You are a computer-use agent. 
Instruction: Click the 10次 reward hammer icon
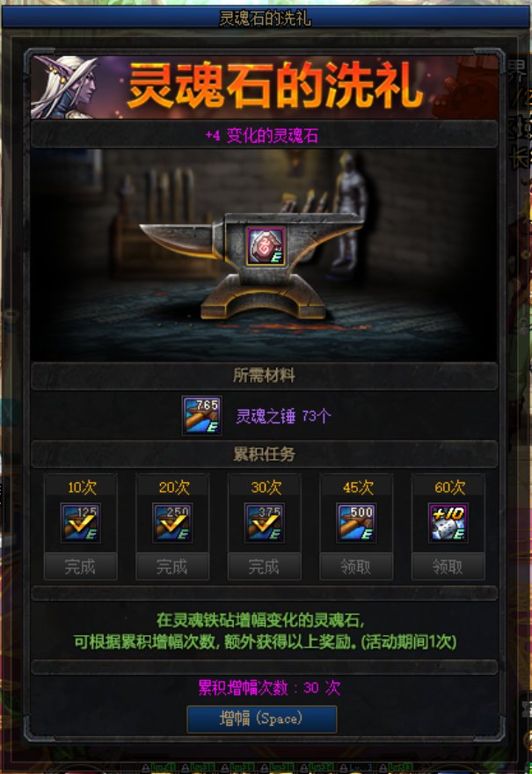pyautogui.click(x=80, y=522)
